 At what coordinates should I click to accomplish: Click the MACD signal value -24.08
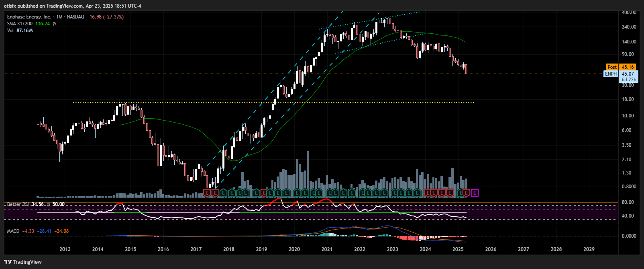(x=62, y=231)
